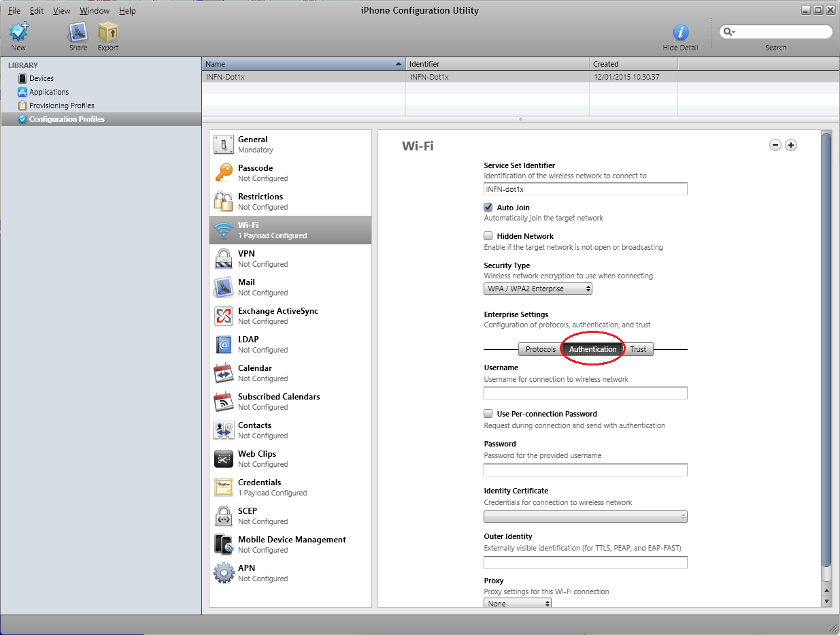The width and height of the screenshot is (840, 635).
Task: Open the Mobile Device Management payload section
Action: [290, 544]
